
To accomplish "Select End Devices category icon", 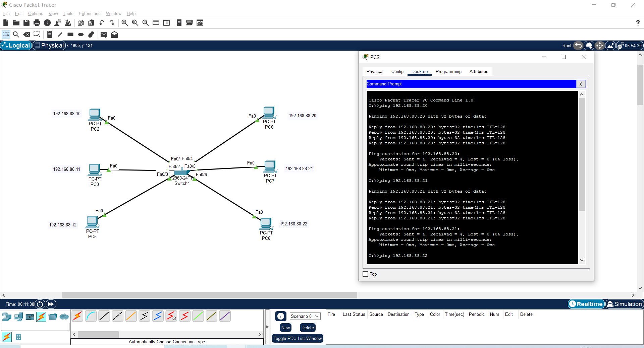I will pyautogui.click(x=18, y=317).
